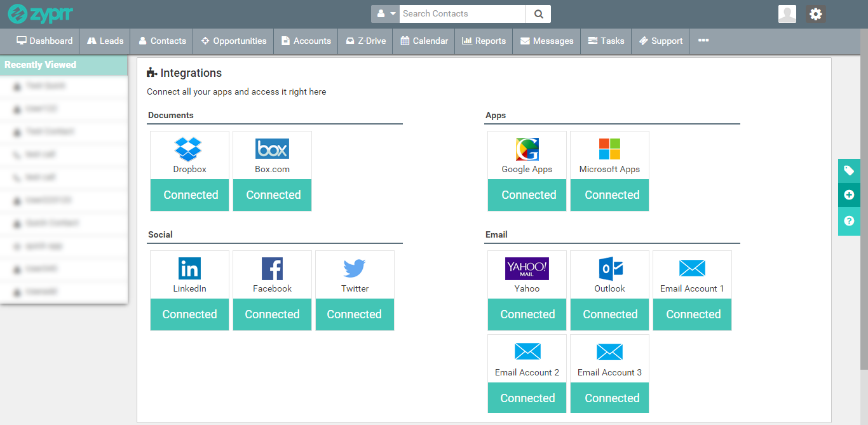Select the Google Apps icon
The height and width of the screenshot is (425, 868).
[x=527, y=149]
